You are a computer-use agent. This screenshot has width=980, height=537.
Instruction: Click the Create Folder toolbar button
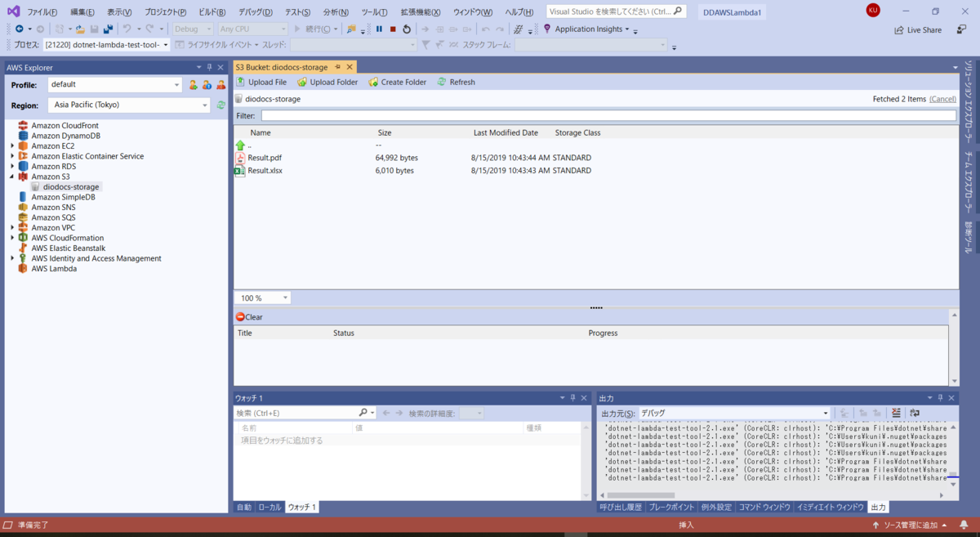397,82
